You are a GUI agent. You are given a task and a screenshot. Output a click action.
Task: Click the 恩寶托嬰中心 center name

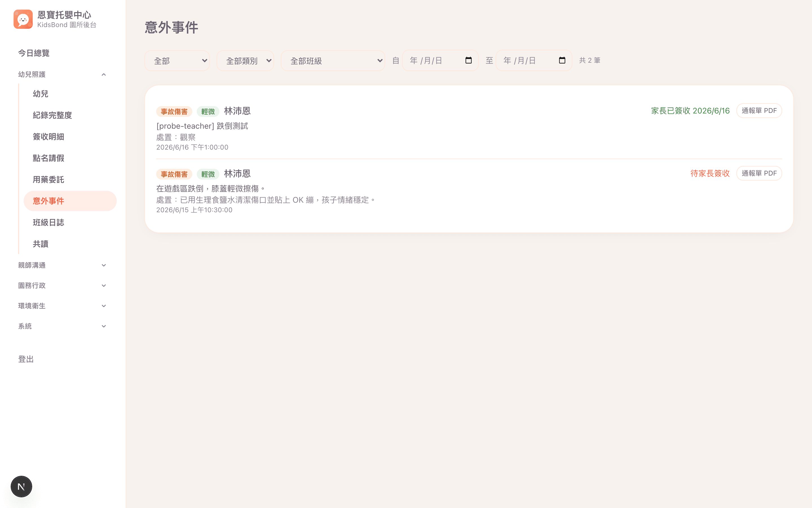[64, 15]
